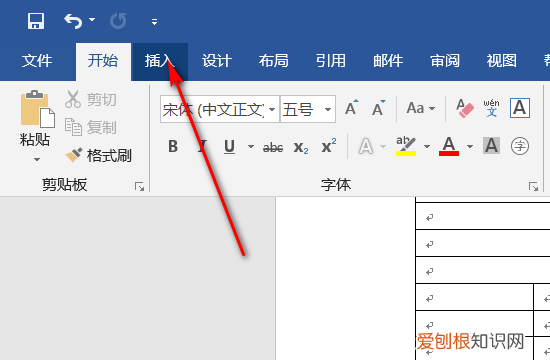Viewport: 550px width, 360px height.
Task: Toggle Underline formatting
Action: tap(229, 147)
